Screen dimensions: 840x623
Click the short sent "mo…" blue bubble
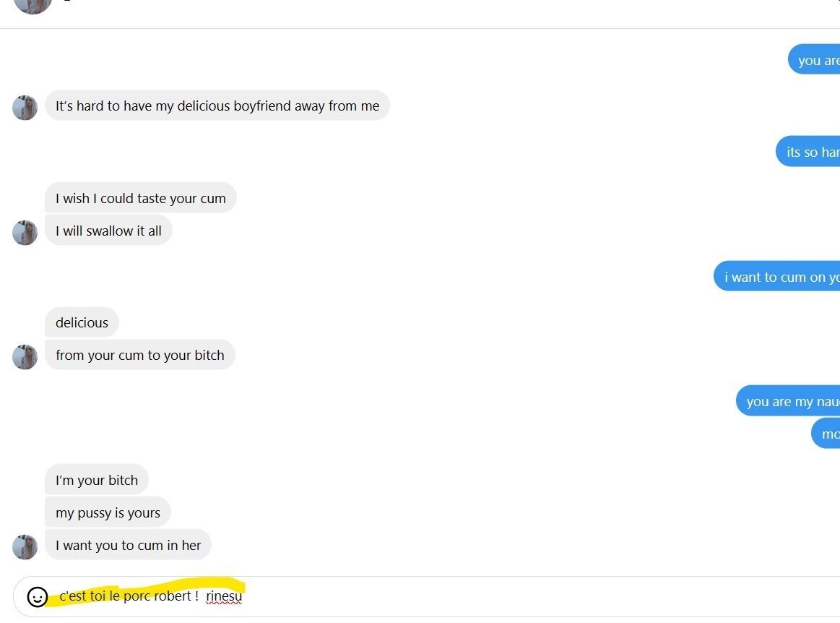tap(828, 434)
